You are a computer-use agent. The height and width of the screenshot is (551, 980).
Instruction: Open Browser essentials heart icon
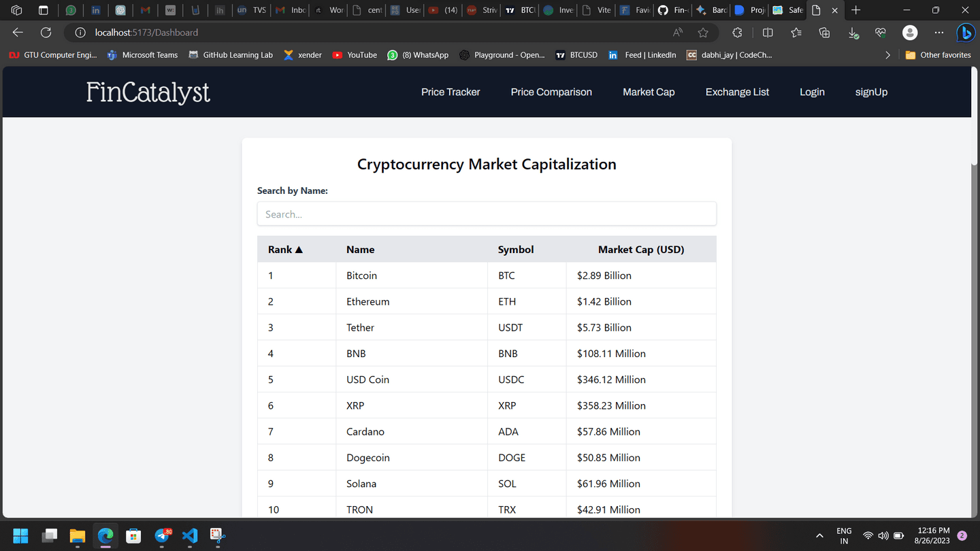pyautogui.click(x=881, y=33)
